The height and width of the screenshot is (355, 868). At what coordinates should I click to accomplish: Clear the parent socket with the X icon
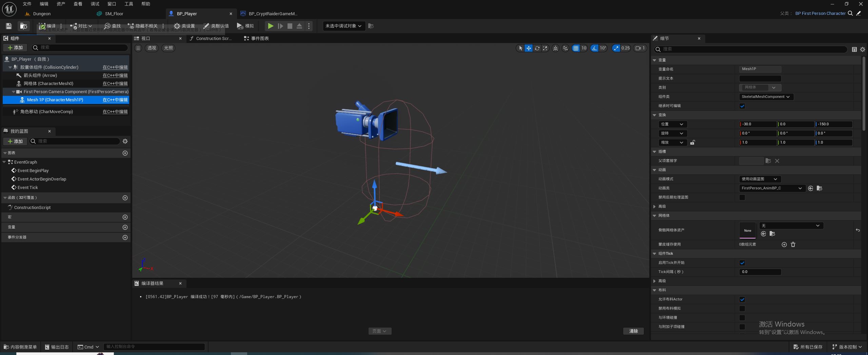point(777,161)
